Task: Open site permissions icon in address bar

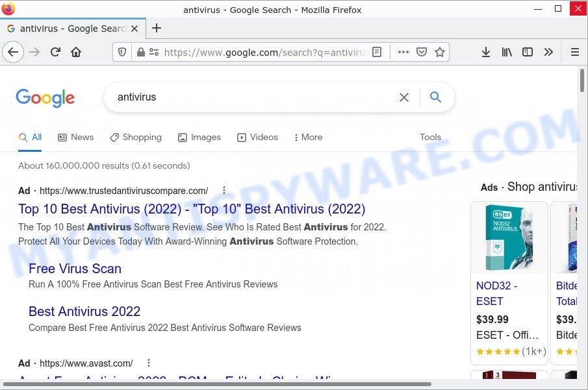Action: point(154,52)
